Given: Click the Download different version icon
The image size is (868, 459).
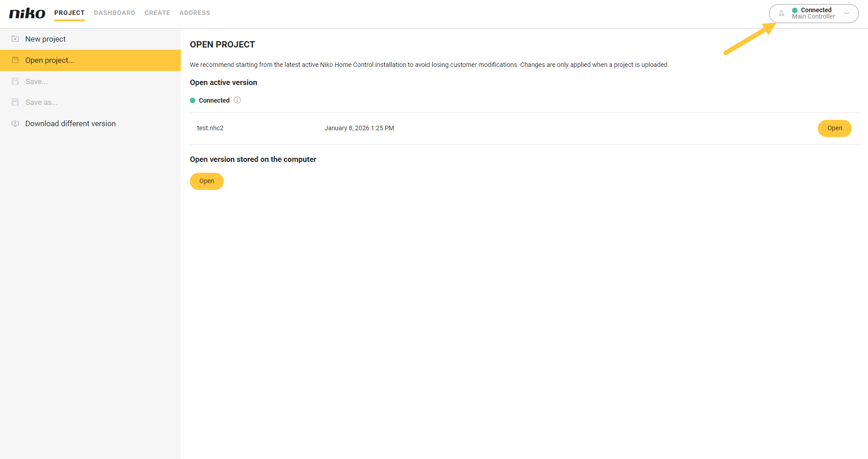Looking at the screenshot, I should tap(15, 123).
